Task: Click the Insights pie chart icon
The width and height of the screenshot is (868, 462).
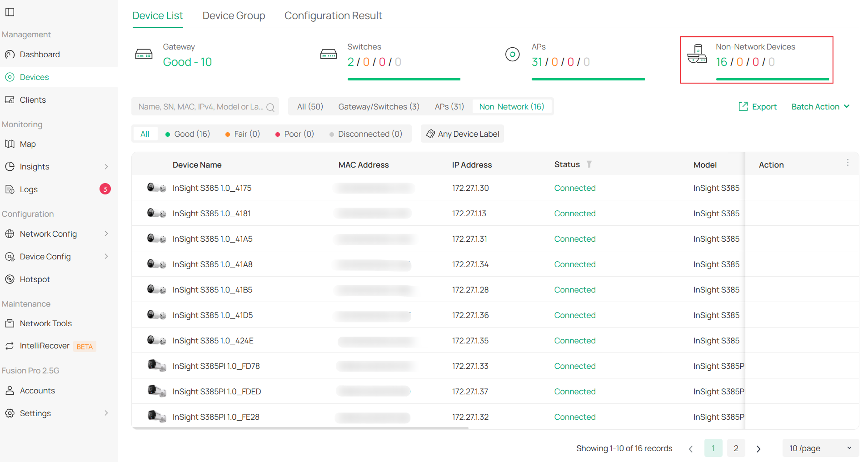Action: point(10,166)
